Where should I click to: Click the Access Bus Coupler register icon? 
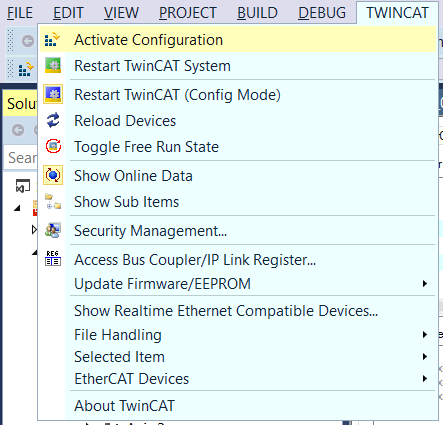pos(53,259)
